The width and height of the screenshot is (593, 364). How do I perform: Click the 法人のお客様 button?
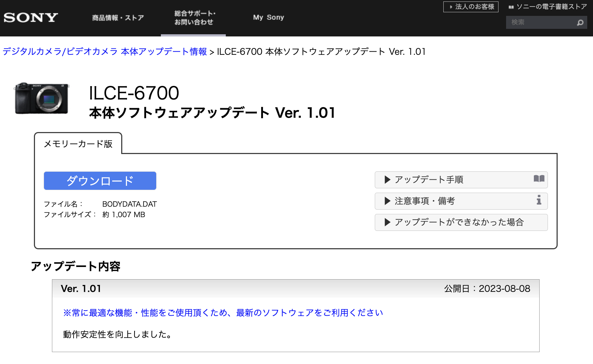coord(471,7)
